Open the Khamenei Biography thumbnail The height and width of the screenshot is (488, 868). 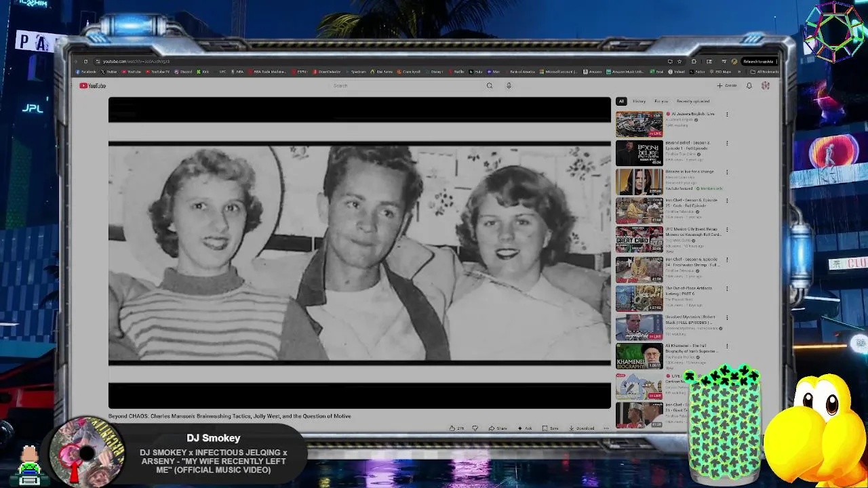(x=639, y=356)
